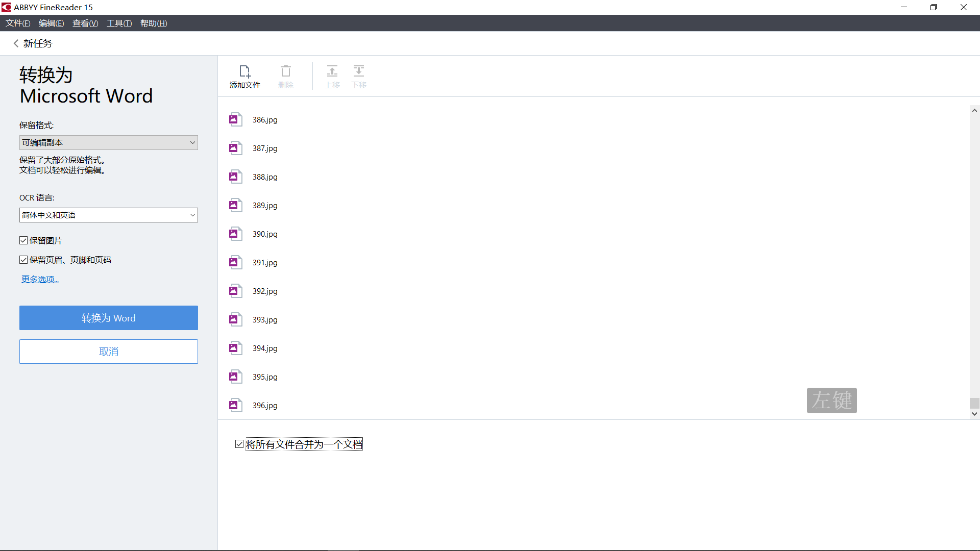Click the image icon for 390.jpg
Image resolution: width=980 pixels, height=551 pixels.
pos(235,234)
